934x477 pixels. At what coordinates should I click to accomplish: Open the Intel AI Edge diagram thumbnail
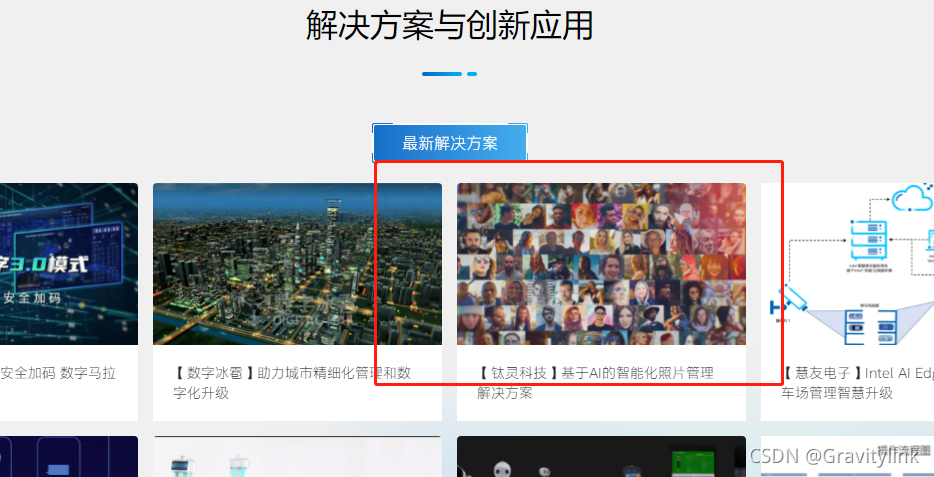coord(847,264)
